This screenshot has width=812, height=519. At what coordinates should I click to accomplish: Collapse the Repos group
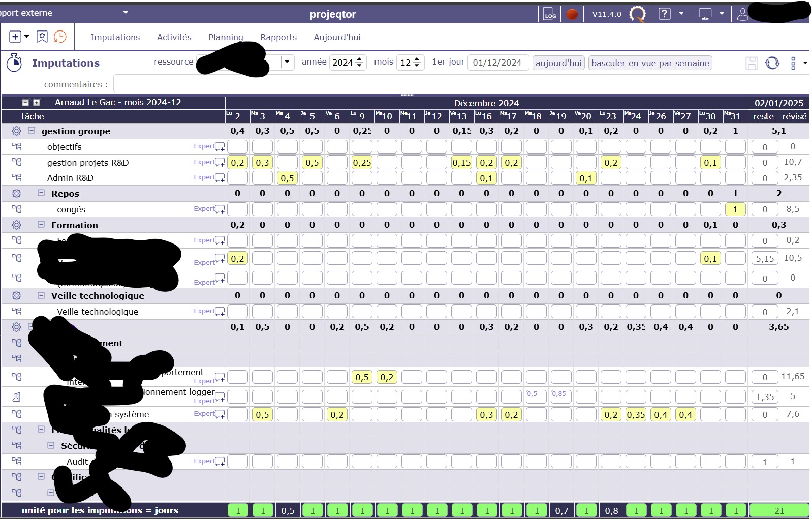point(41,193)
